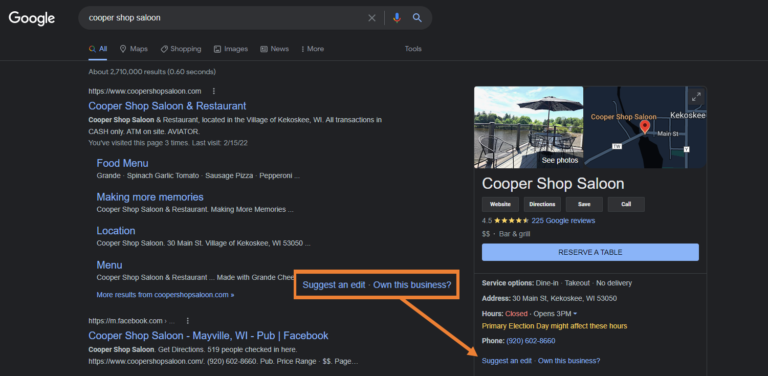Screen dimensions: 768x376
Task: Click the Google logo
Action: tap(32, 18)
